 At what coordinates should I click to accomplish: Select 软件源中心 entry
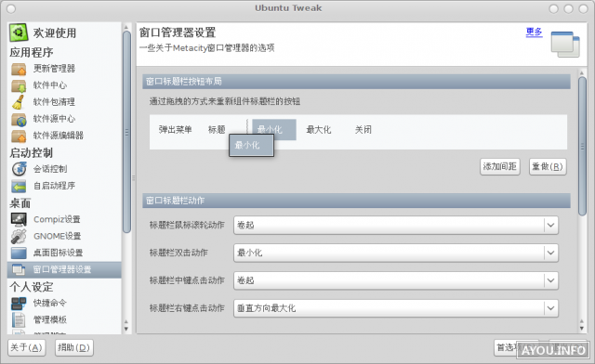click(x=54, y=119)
